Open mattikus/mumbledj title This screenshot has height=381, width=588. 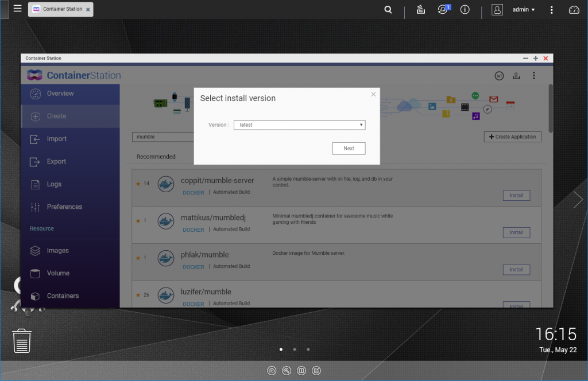(x=213, y=217)
